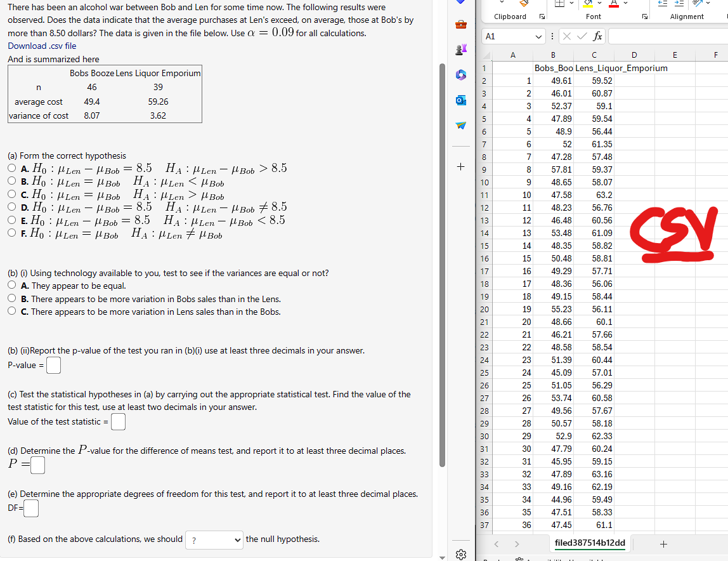
Task: Select hypothesis option D (not equal 8.5)
Action: (x=11, y=206)
